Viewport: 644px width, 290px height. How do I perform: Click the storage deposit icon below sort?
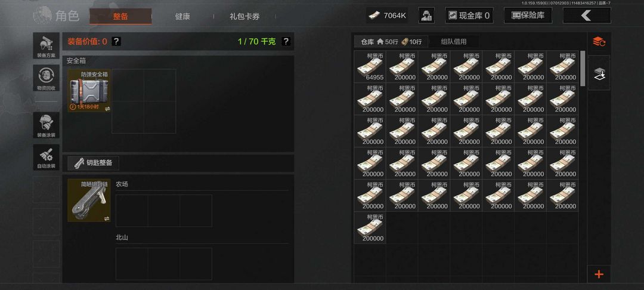click(599, 73)
